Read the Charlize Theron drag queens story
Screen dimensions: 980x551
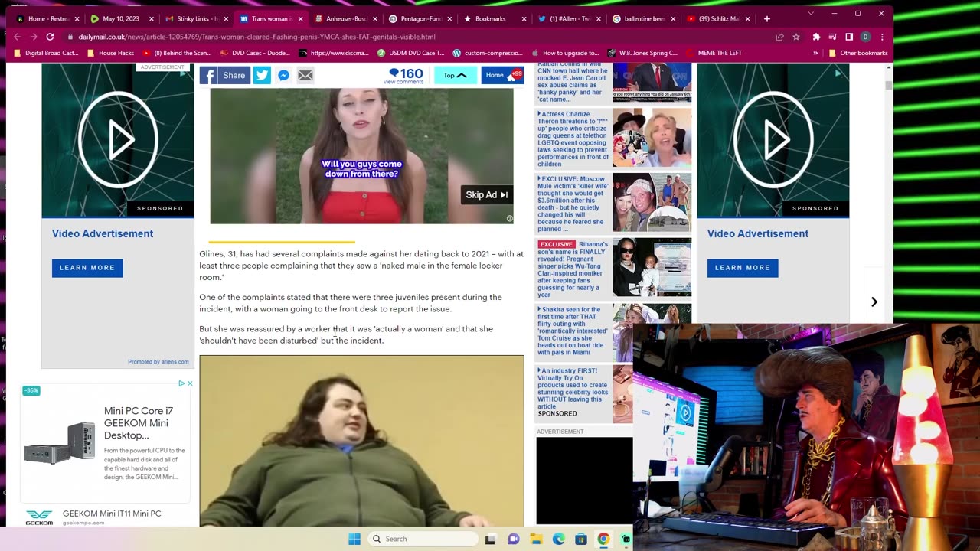coord(573,139)
